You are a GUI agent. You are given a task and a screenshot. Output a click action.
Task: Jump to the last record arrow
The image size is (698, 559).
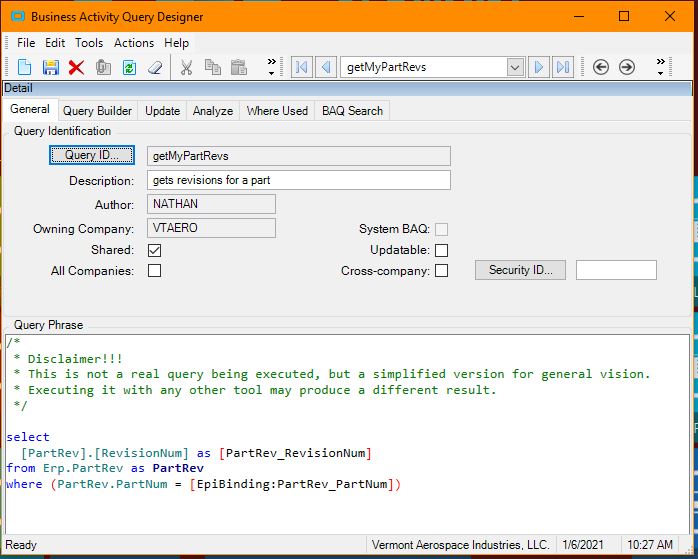coord(563,67)
